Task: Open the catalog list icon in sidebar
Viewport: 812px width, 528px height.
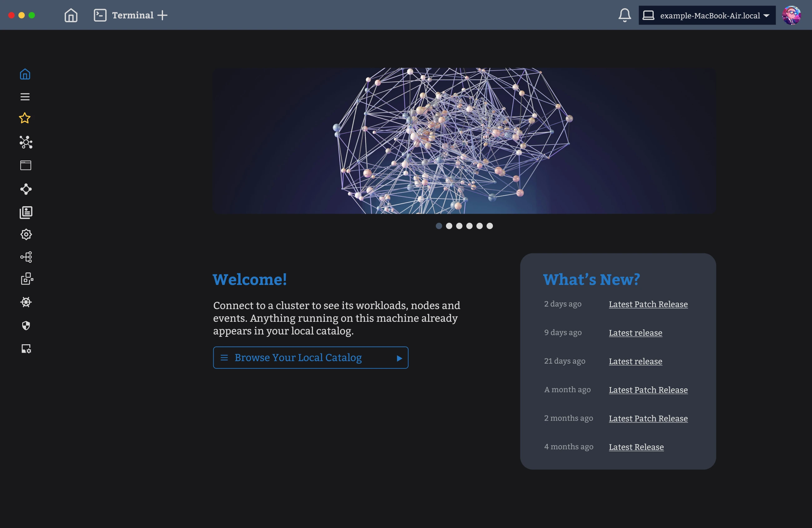Action: 25,97
